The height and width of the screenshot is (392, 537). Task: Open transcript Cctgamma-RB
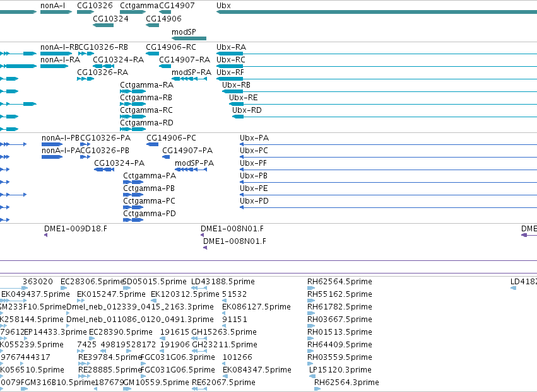[x=146, y=98]
